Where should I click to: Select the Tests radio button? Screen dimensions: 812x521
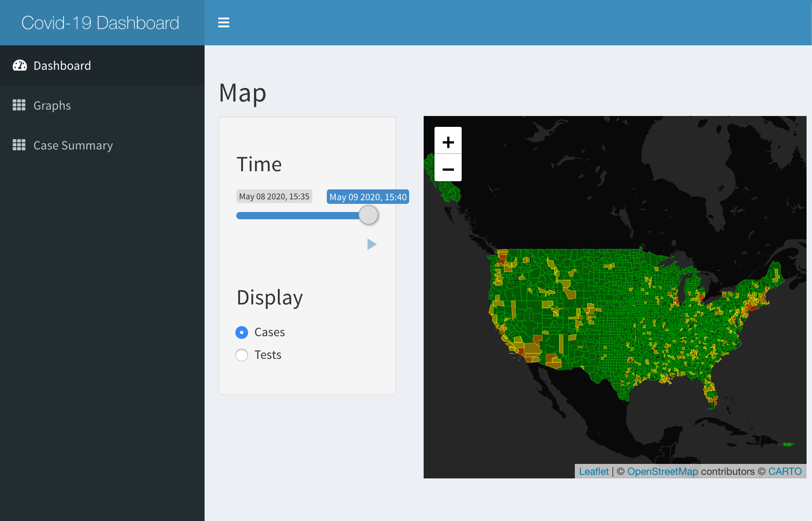tap(242, 355)
